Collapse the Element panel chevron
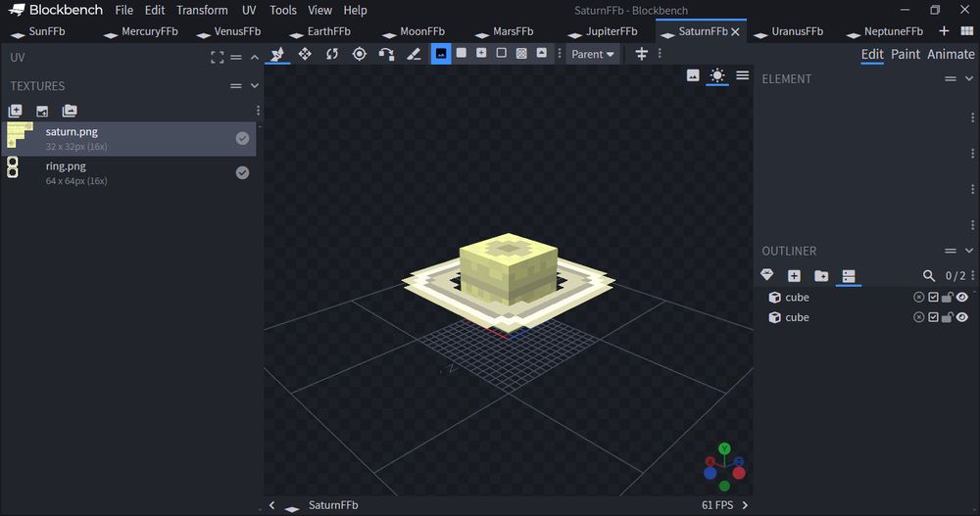The height and width of the screenshot is (516, 980). pos(969,78)
